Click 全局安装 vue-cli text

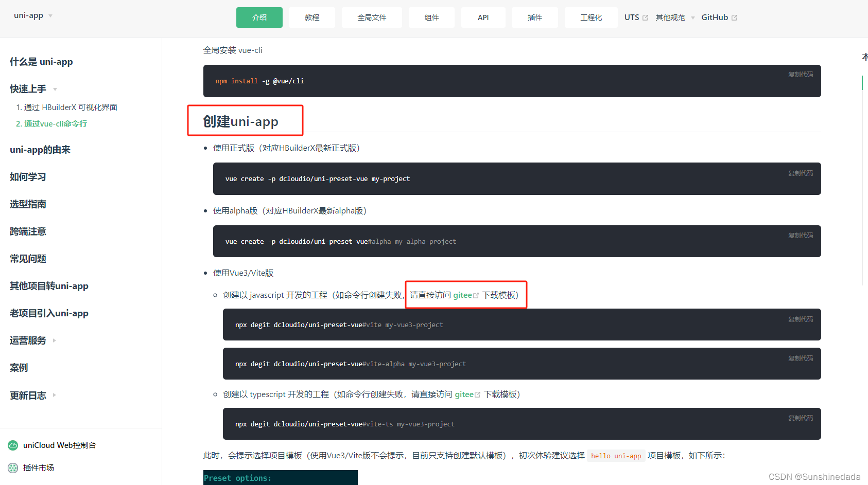click(233, 50)
